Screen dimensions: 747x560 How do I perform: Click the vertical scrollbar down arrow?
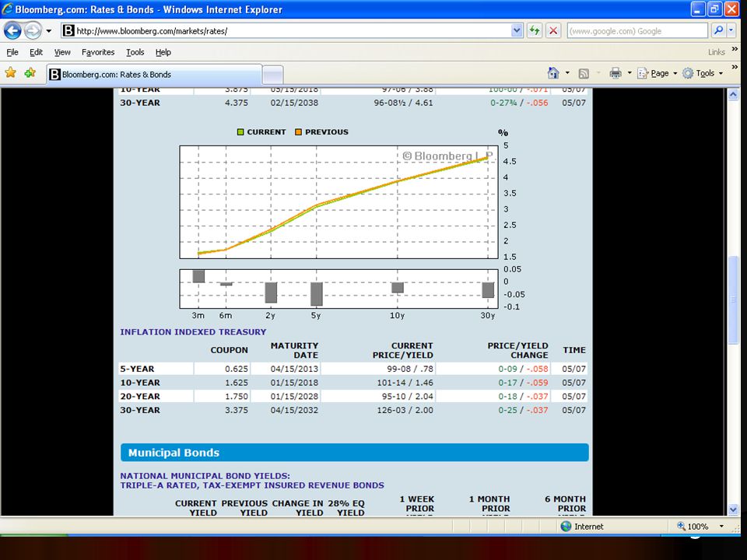[733, 509]
